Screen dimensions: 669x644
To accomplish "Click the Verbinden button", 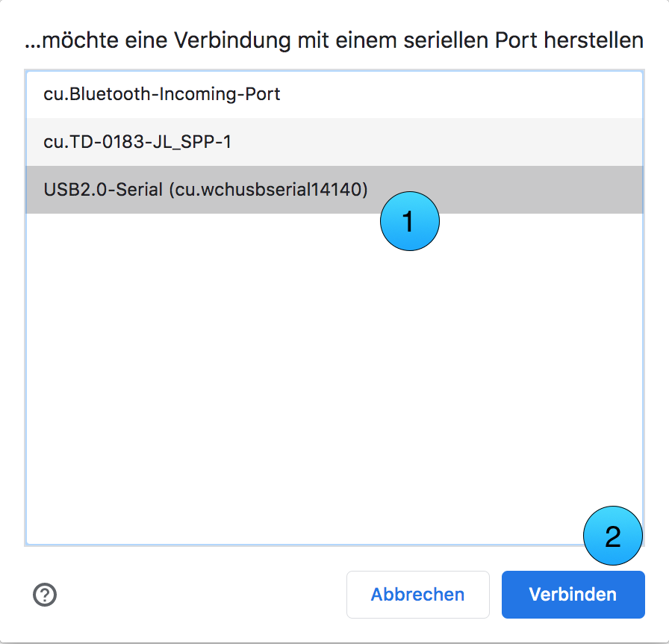I will click(x=573, y=595).
